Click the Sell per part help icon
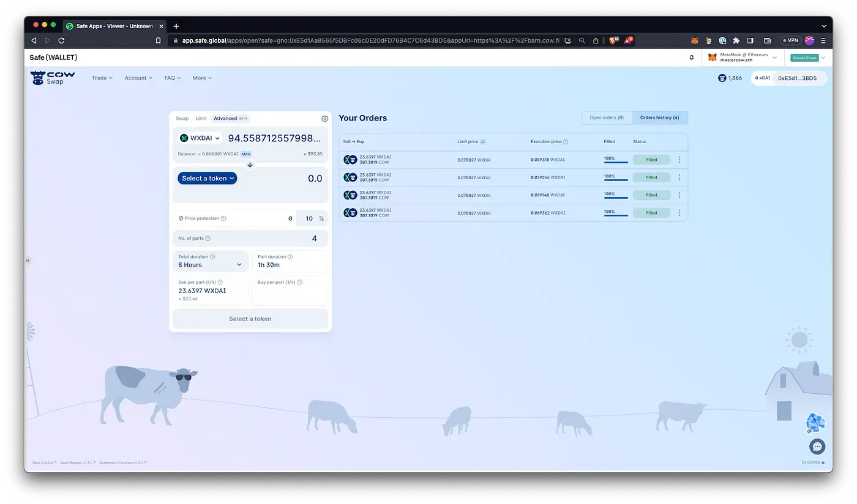The image size is (857, 504). click(x=220, y=282)
